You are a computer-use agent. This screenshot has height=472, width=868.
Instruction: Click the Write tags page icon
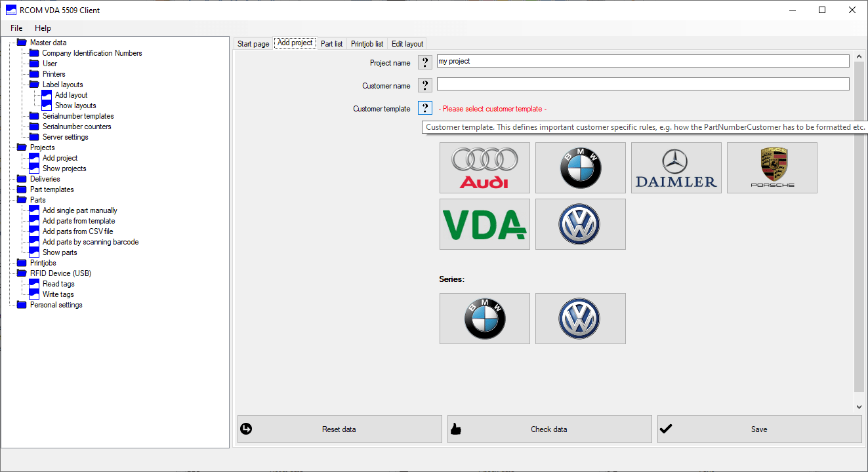pyautogui.click(x=34, y=294)
